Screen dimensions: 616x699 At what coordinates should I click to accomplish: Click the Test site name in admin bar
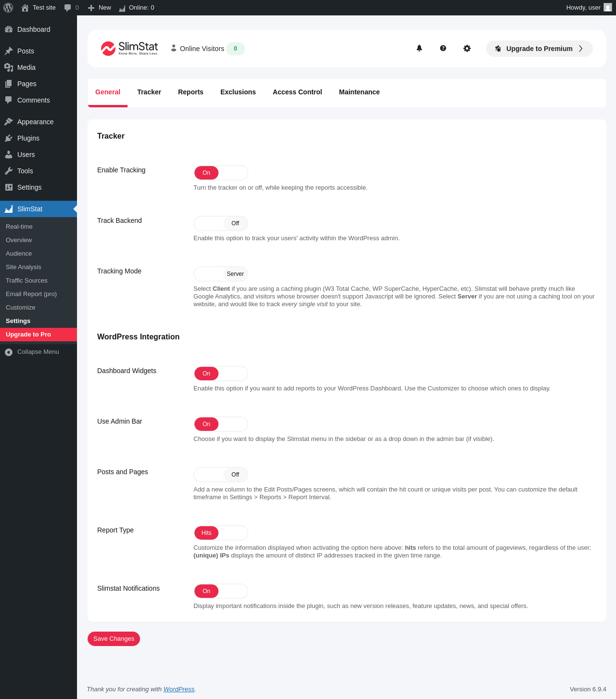(x=44, y=8)
